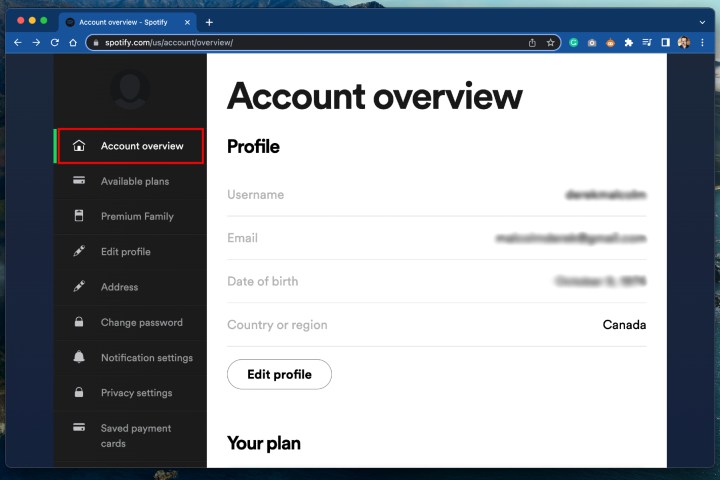
Task: Open the Chrome three-dot menu
Action: pos(703,43)
